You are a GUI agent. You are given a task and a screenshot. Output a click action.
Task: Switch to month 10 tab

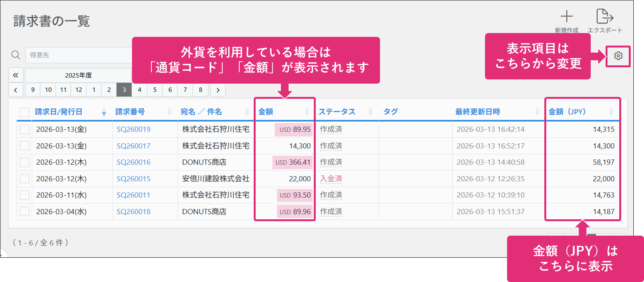(48, 90)
